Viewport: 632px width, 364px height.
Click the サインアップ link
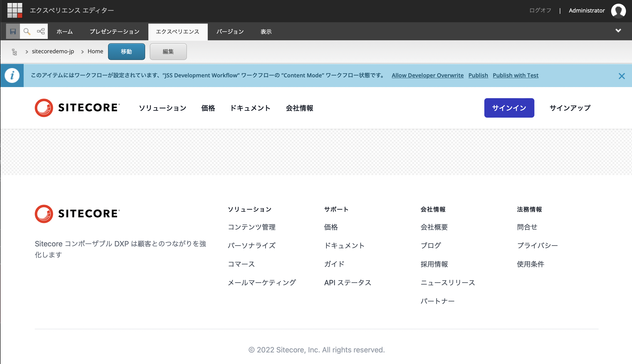(x=570, y=108)
